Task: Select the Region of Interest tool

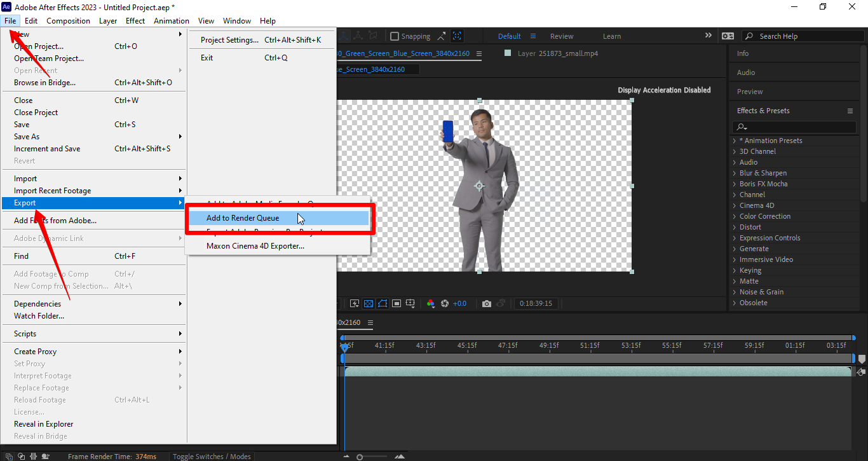Action: pos(395,303)
